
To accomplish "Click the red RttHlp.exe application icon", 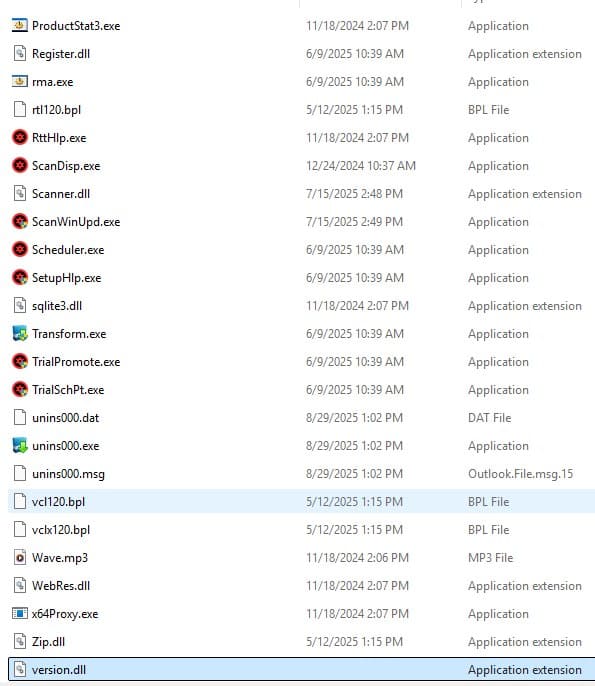I will 20,138.
